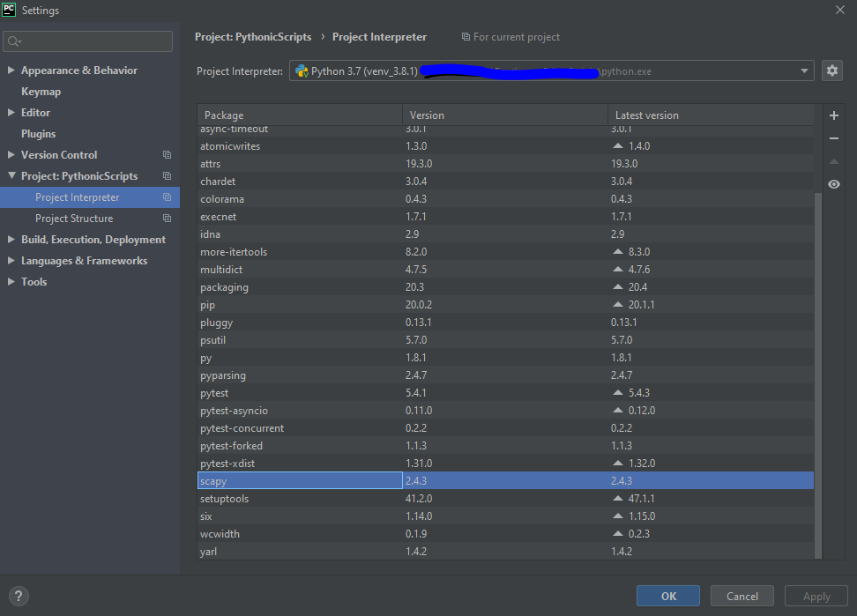This screenshot has height=616, width=857.
Task: Click the Latest version column header
Action: point(711,115)
